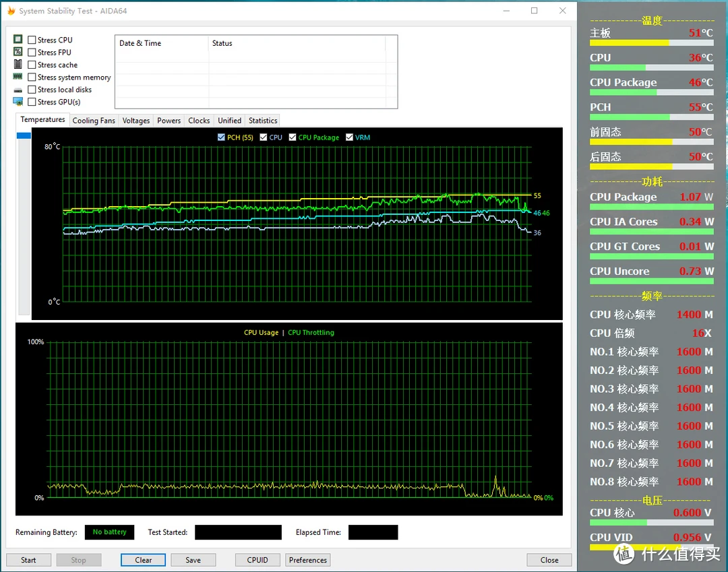The image size is (728, 572).
Task: Open the Statistics tab
Action: coord(263,121)
